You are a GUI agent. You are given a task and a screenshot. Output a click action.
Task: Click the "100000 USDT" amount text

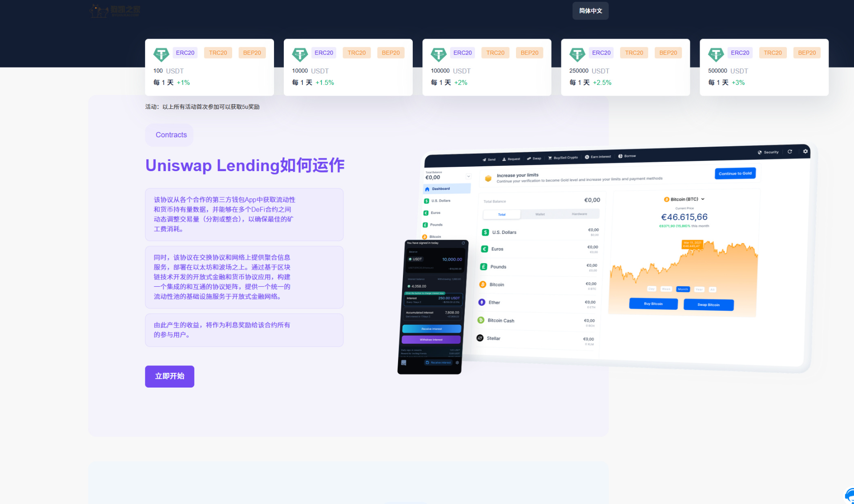click(x=451, y=71)
